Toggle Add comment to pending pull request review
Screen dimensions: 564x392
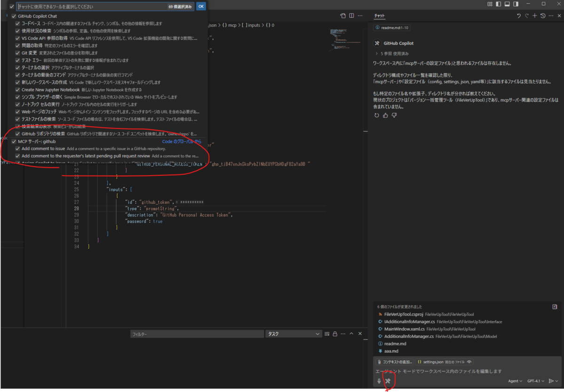tap(17, 156)
